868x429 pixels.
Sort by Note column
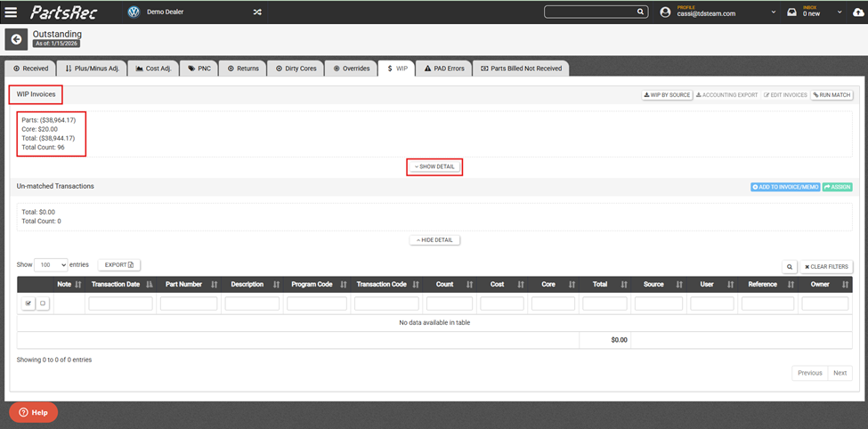tap(78, 285)
